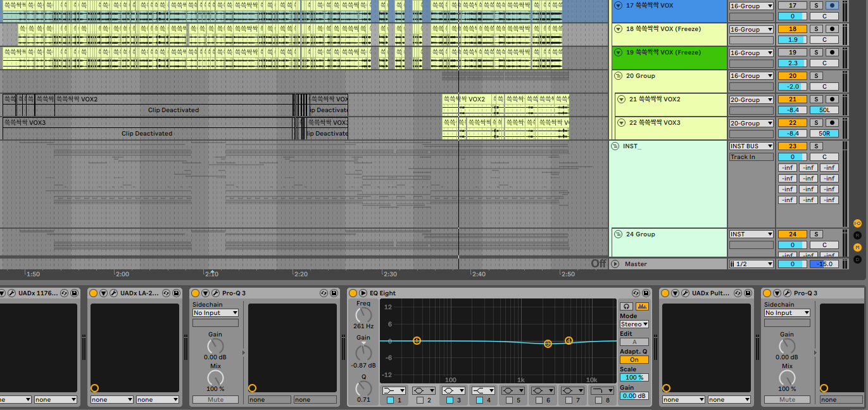Image resolution: width=868 pixels, height=410 pixels.
Task: Click the hot-swap icon on UADx LA-2 device
Action: tap(166, 293)
